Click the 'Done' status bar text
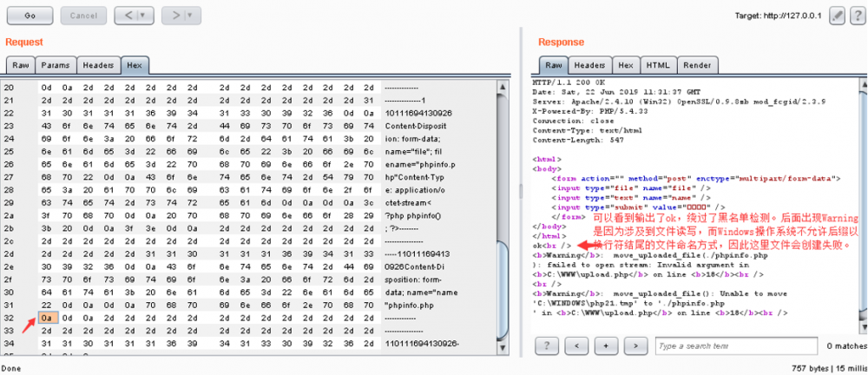The image size is (868, 375). (10, 368)
